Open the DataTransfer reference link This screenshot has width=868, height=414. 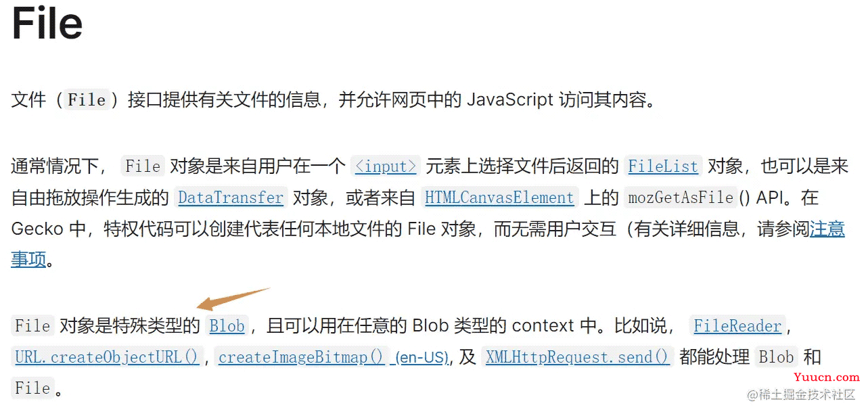coord(230,198)
